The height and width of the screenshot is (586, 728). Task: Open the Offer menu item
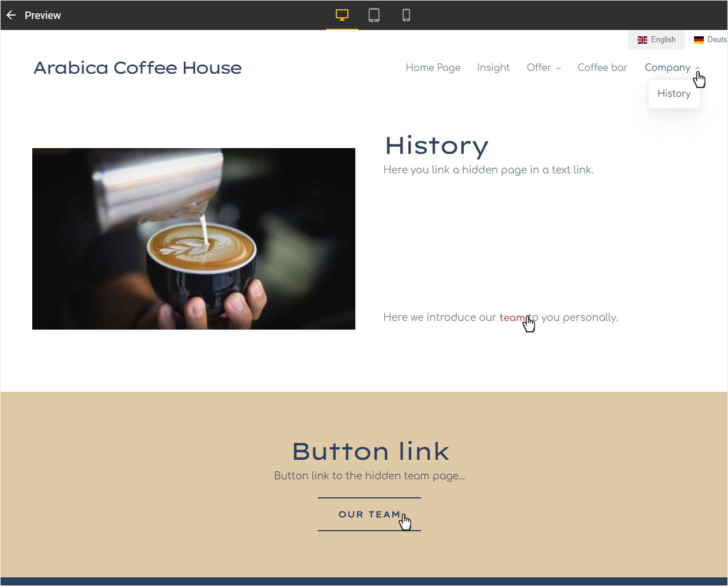pyautogui.click(x=539, y=67)
